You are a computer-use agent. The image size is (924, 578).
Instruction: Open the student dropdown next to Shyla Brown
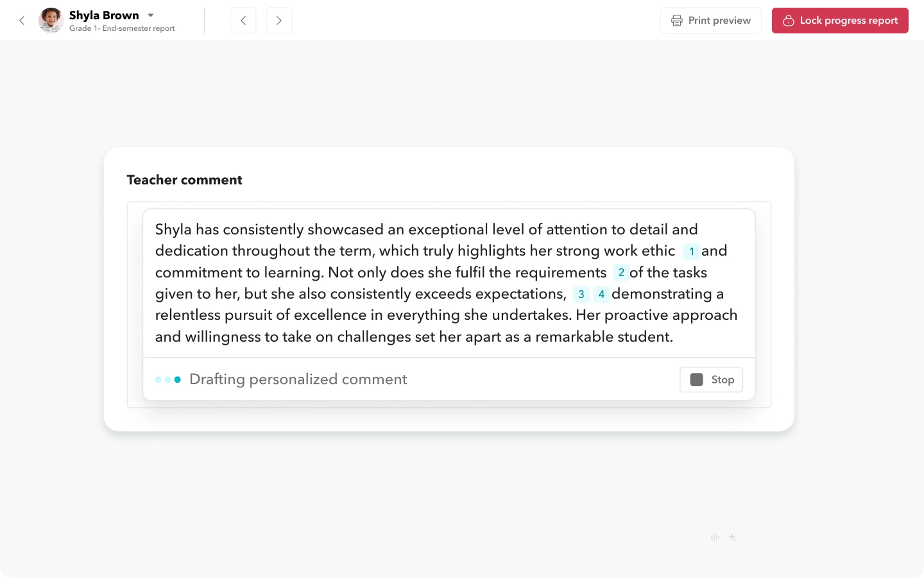click(151, 15)
